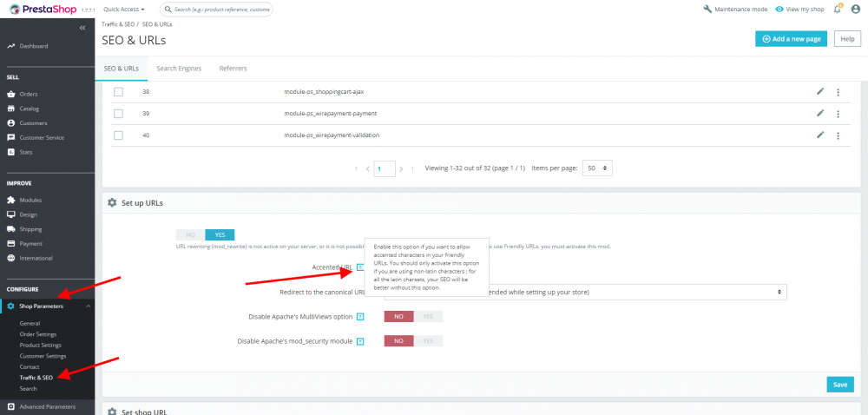Screen dimensions: 868x415
Task: Tick checkbox for row 38
Action: 118,92
